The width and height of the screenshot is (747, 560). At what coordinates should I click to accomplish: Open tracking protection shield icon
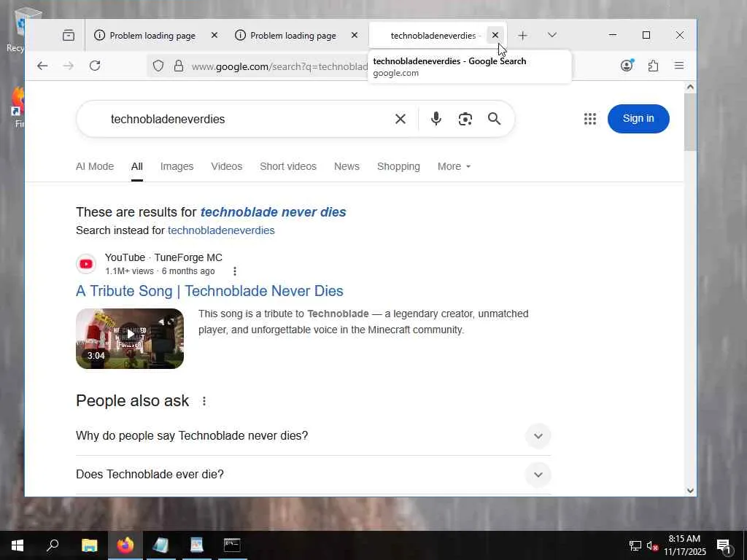[158, 66]
